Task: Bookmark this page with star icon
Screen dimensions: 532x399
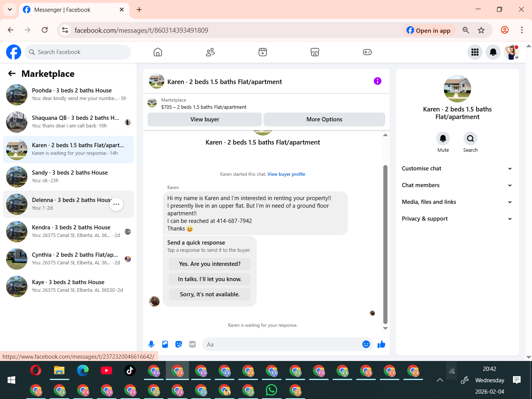Action: tap(481, 30)
